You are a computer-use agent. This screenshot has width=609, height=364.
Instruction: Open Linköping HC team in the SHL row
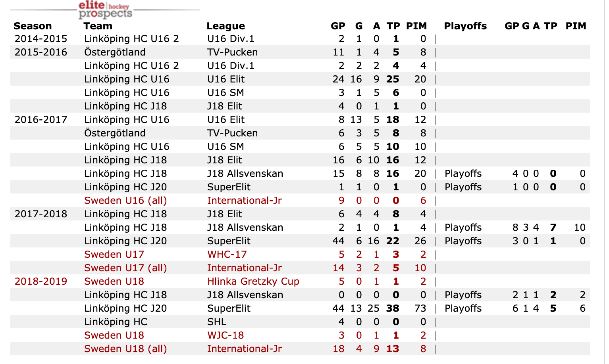(x=116, y=322)
